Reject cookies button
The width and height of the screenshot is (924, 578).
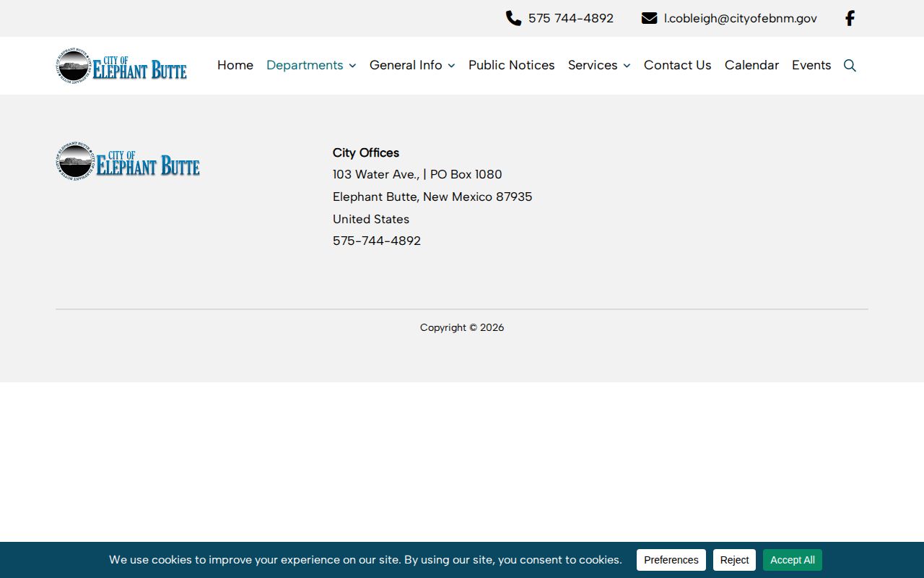pos(734,560)
